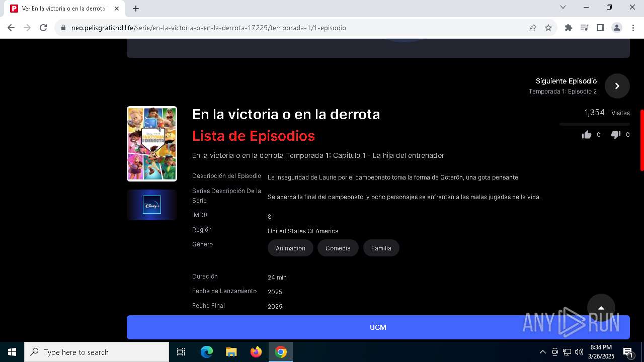
Task: Expand the tab search dropdown
Action: click(563, 7)
